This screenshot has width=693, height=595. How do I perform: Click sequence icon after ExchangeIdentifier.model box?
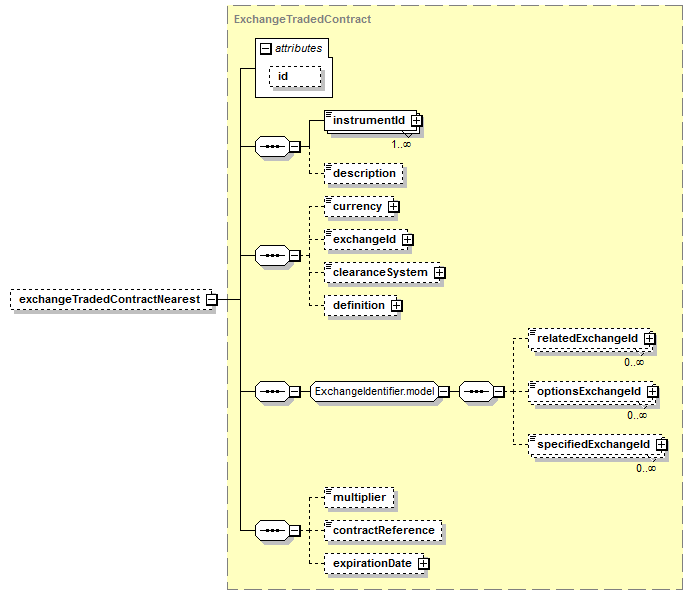pos(476,391)
